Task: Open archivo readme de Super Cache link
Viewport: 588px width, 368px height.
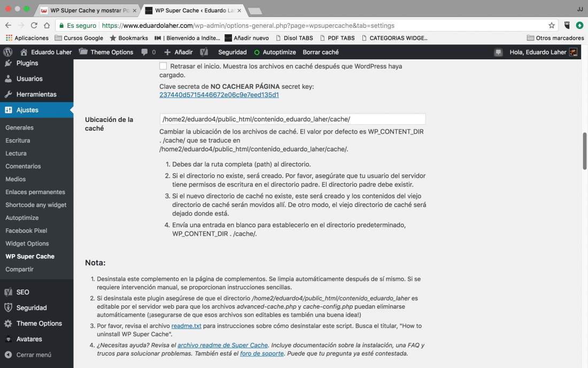Action: (223, 345)
